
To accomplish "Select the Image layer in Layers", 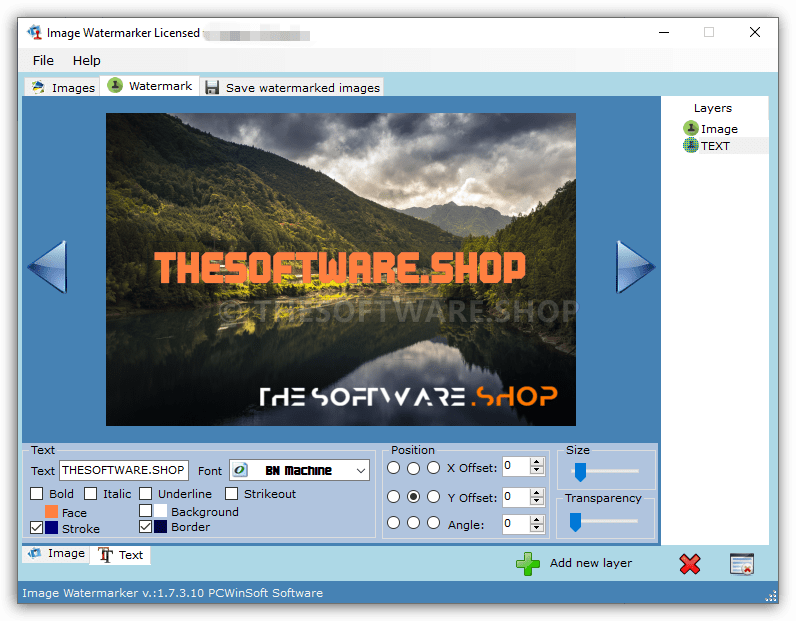I will pos(719,129).
